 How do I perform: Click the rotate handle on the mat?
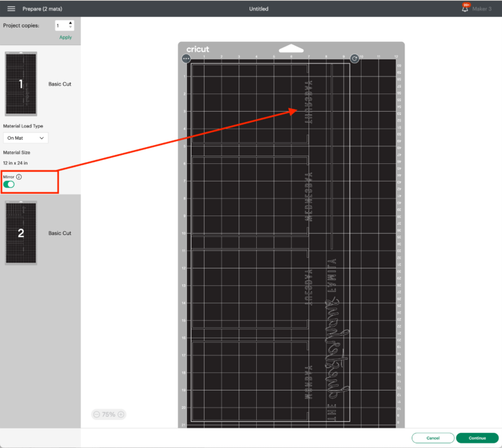pos(354,59)
